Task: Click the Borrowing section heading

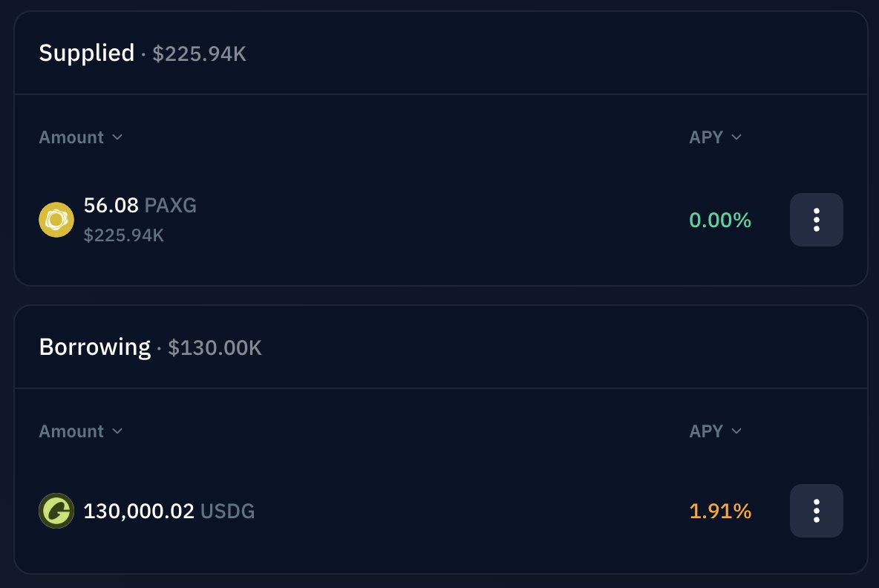Action: click(x=95, y=347)
